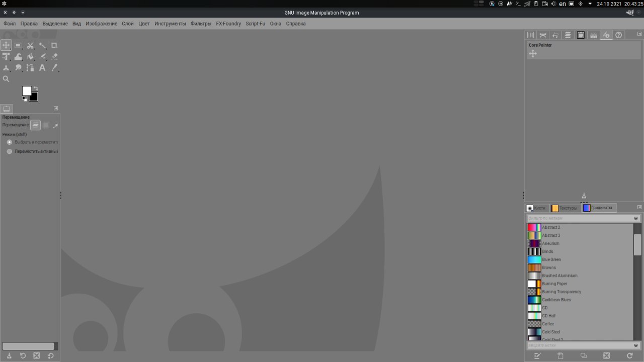Select the Bucket Fill tool
644x362 pixels.
[x=30, y=56]
